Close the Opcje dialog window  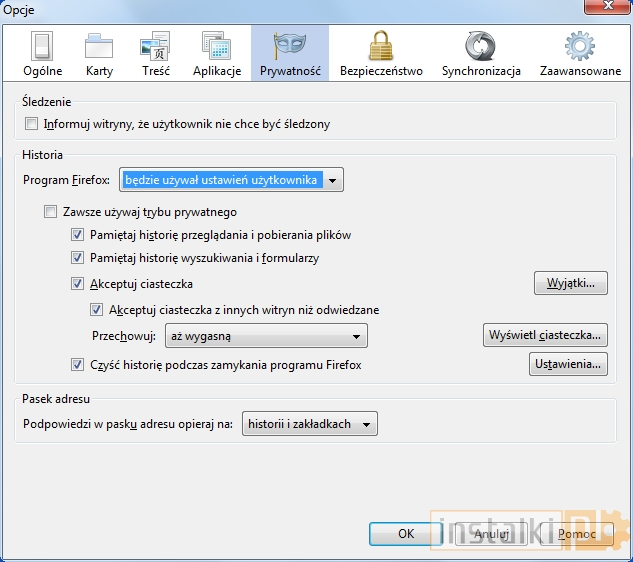(604, 9)
